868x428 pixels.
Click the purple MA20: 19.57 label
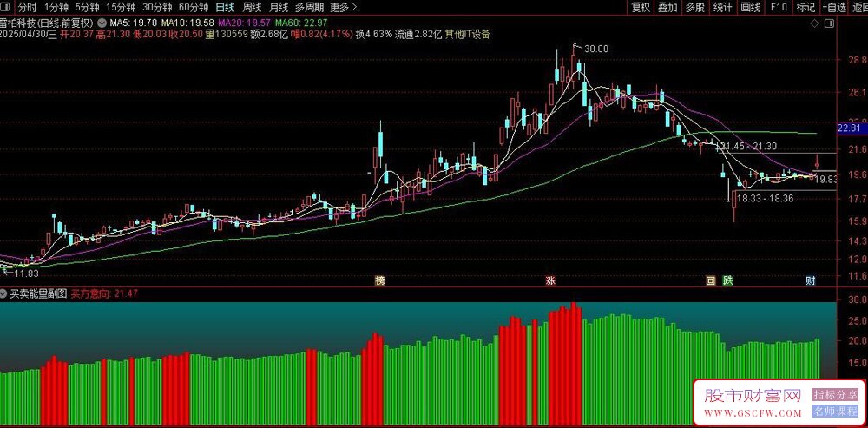tap(244, 23)
